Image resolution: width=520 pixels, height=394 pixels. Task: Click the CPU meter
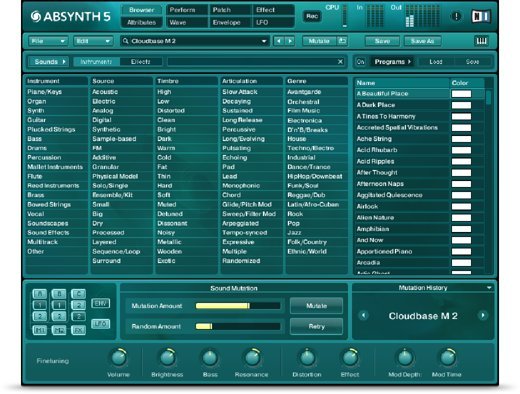point(345,16)
